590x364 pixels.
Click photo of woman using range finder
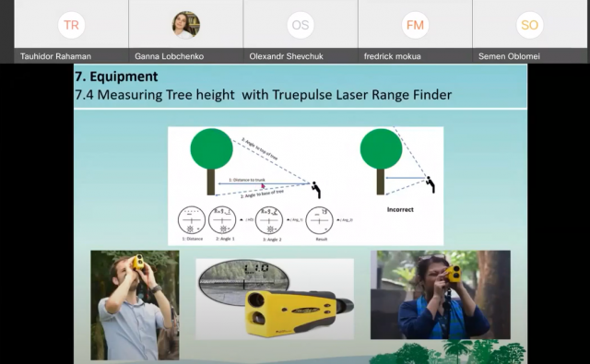(x=441, y=295)
